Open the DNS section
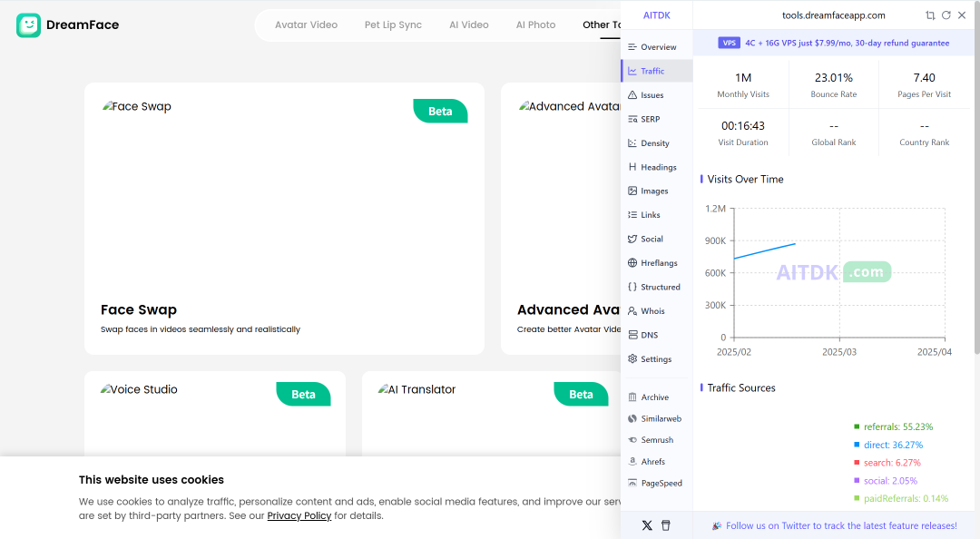This screenshot has width=980, height=539. pyautogui.click(x=657, y=335)
